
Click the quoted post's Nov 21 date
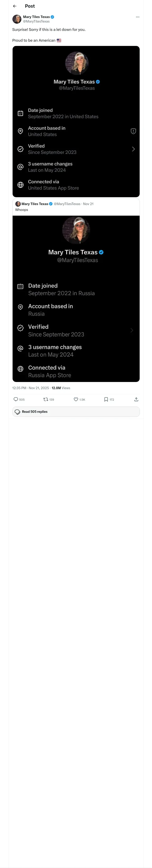point(88,204)
